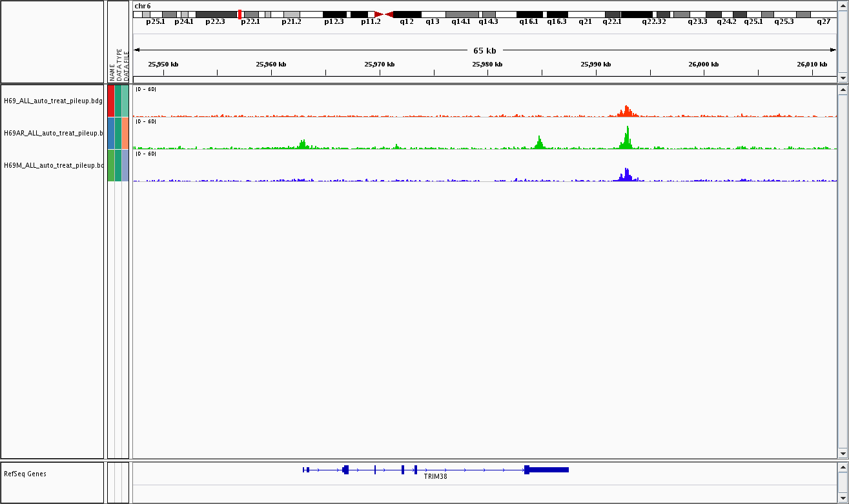Click the first exon of TRIM38
The height and width of the screenshot is (504, 849).
click(306, 470)
